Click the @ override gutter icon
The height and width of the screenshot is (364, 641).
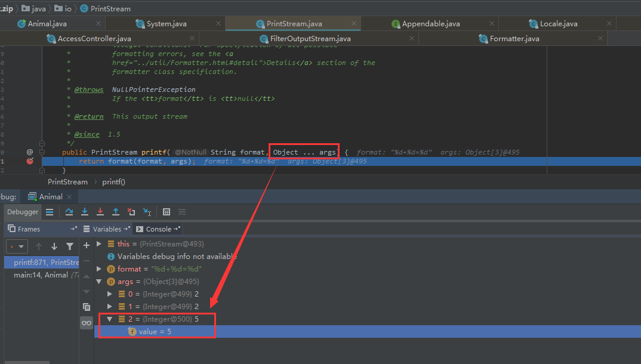30,152
